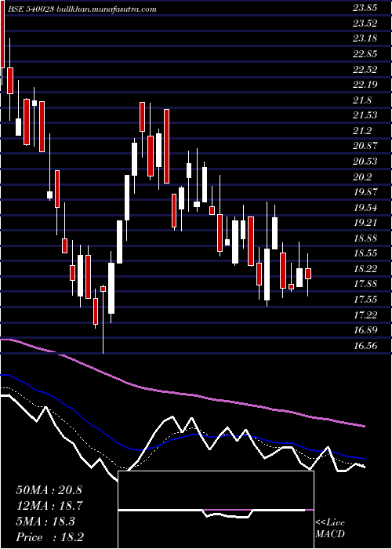392x549 pixels.
Task: Click the 16.56 price axis label
Action: click(365, 346)
